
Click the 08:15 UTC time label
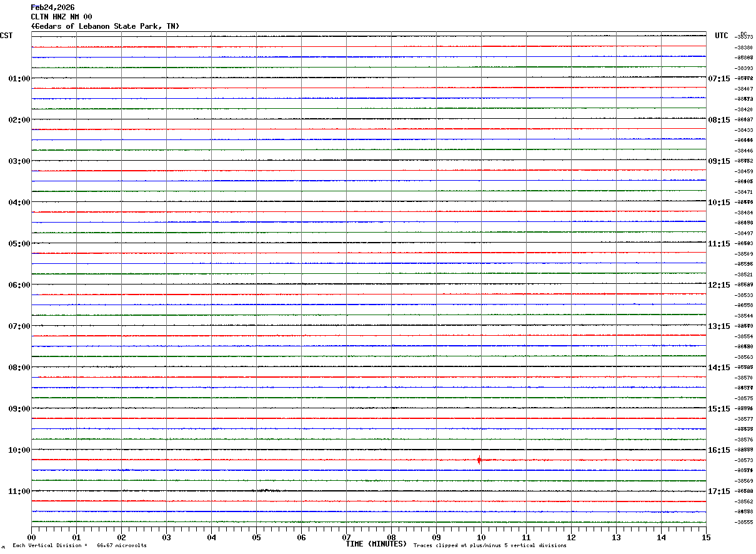(x=719, y=120)
